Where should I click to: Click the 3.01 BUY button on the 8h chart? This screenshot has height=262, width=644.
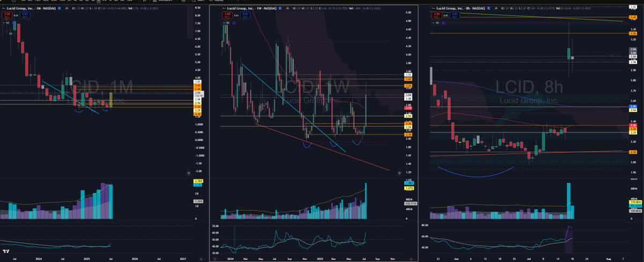coord(455,15)
